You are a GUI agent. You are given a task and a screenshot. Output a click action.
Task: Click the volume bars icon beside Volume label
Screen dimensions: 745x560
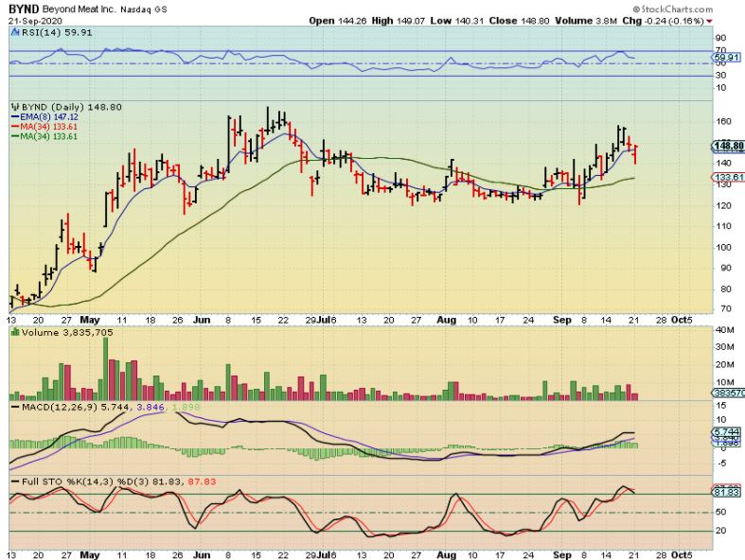[15, 332]
